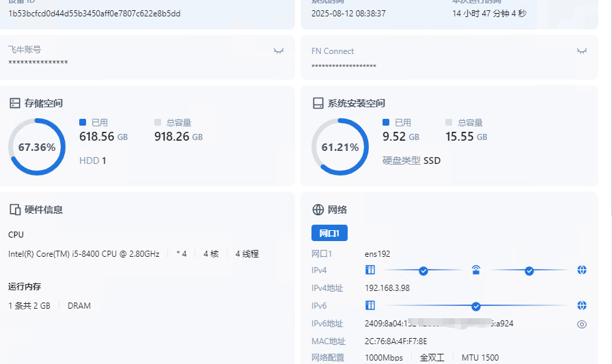Image resolution: width=612 pixels, height=364 pixels.
Task: Click the 全双工 duplex mode text
Action: 432,358
